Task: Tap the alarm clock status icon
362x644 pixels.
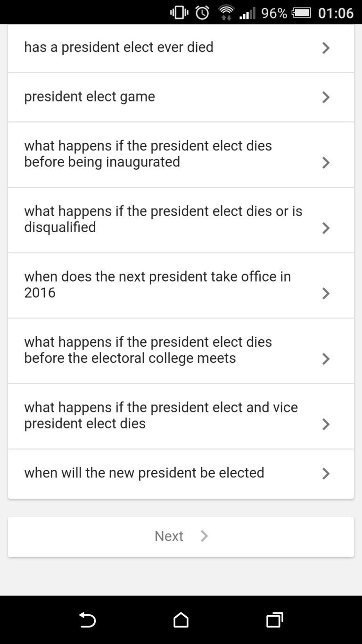Action: (203, 13)
